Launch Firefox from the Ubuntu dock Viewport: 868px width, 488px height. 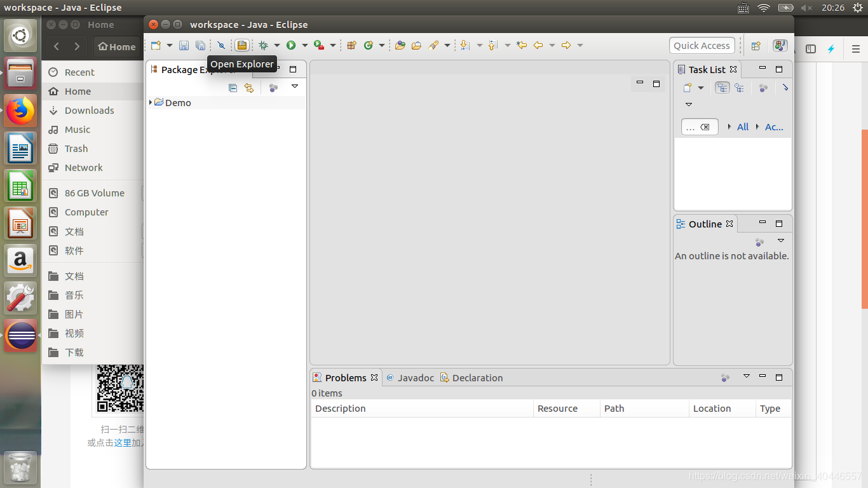pos(20,110)
